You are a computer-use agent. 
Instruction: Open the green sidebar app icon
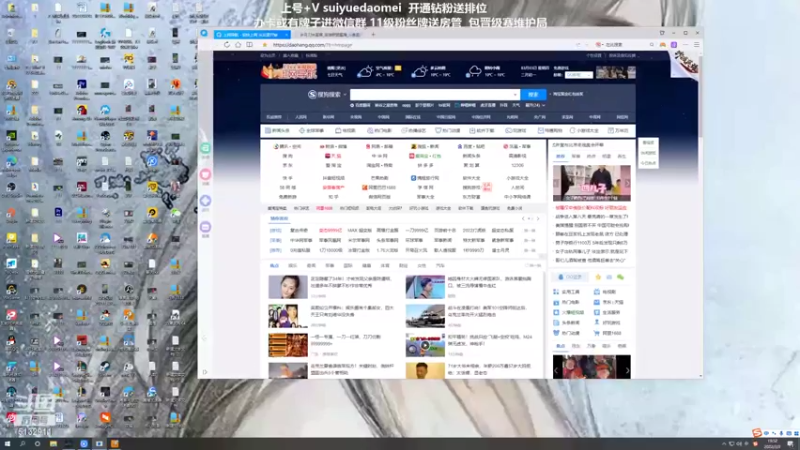pos(205,148)
